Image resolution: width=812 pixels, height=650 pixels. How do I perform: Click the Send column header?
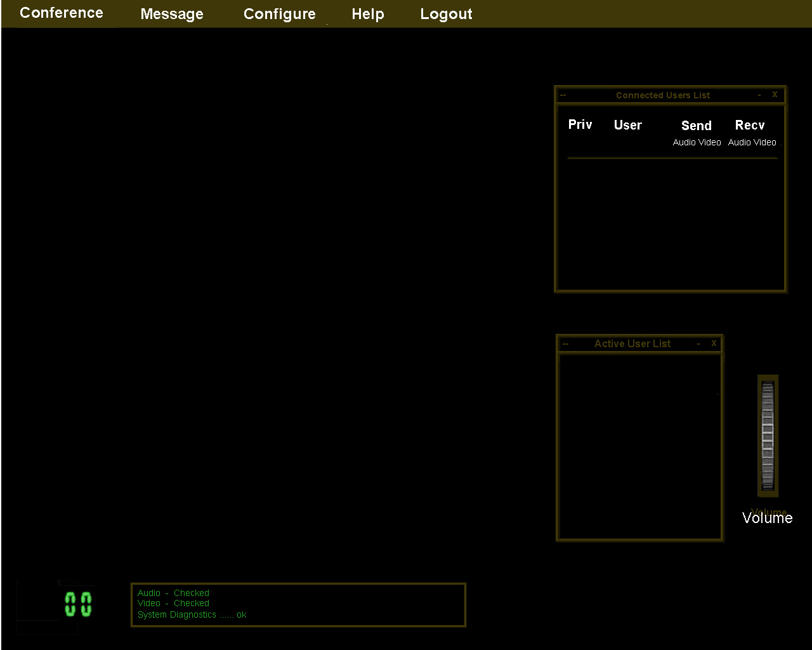tap(696, 126)
